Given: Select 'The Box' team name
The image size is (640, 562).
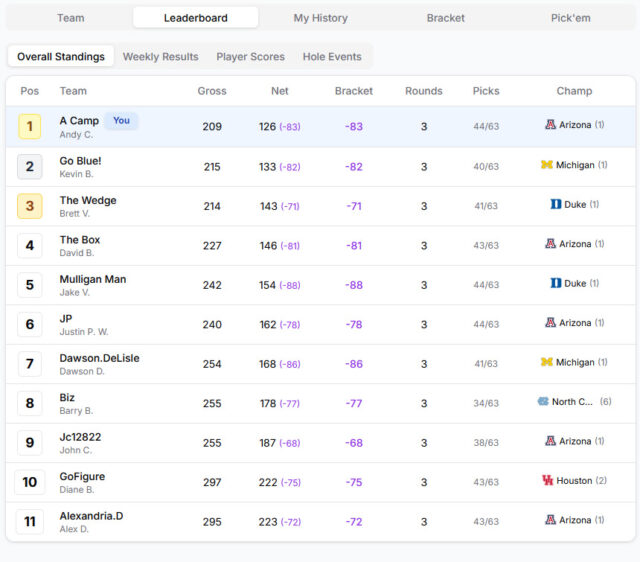Looking at the screenshot, I should click(80, 240).
